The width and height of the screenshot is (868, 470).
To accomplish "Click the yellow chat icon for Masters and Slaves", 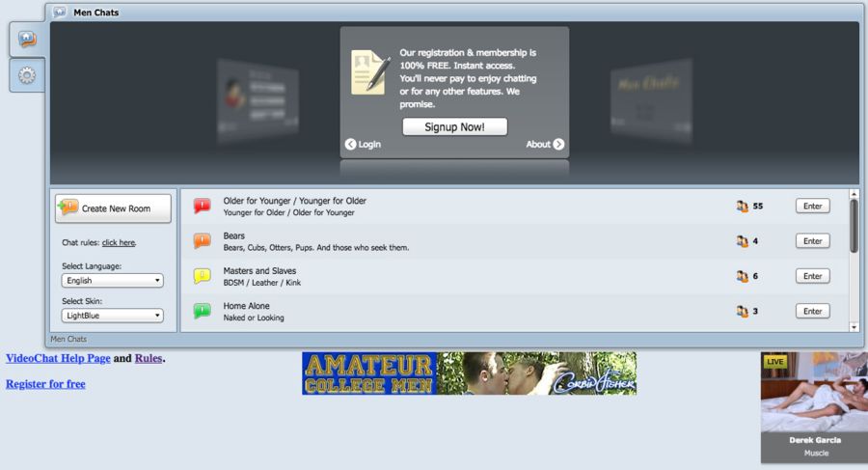I will tap(202, 276).
